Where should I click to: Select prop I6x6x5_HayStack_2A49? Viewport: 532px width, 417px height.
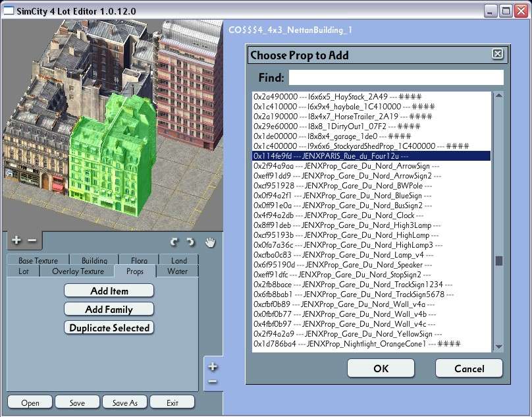point(371,97)
